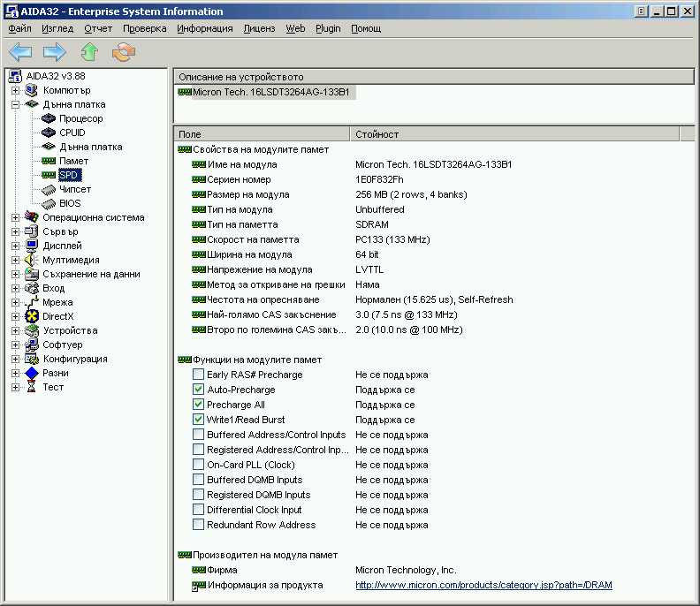Click the DirectX yellow icon
This screenshot has width=700, height=606.
(32, 316)
